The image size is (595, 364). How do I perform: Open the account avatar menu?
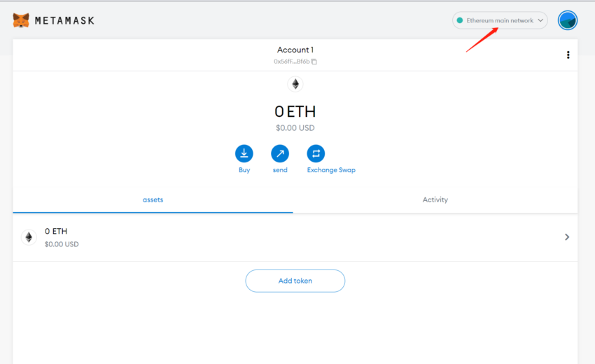click(567, 20)
